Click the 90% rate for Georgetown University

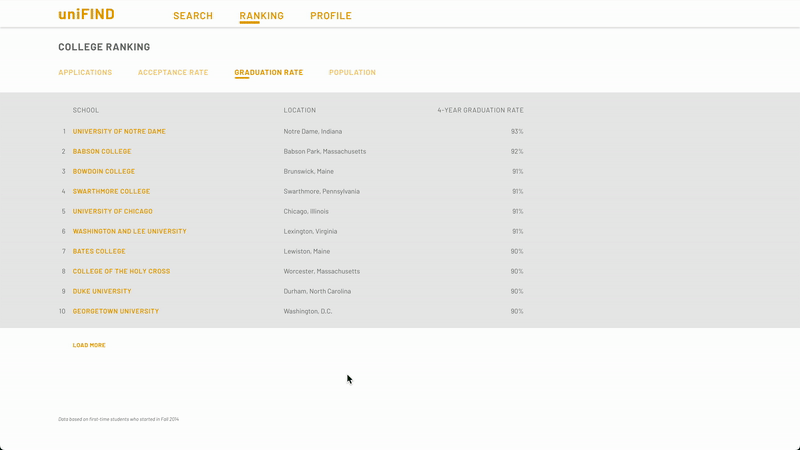click(x=517, y=311)
